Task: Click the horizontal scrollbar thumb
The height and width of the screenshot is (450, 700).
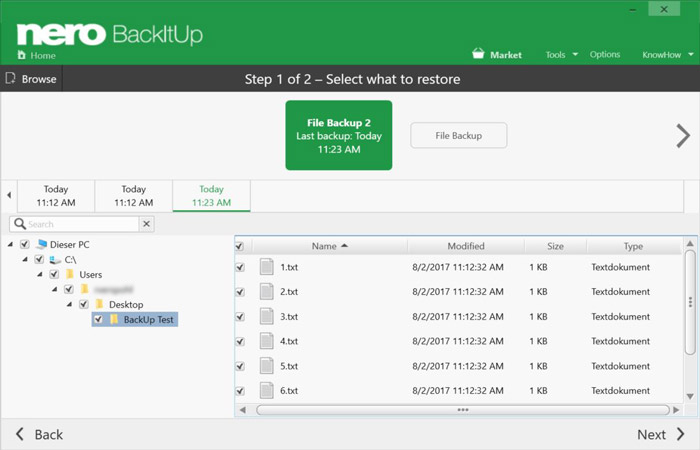Action: [x=463, y=410]
